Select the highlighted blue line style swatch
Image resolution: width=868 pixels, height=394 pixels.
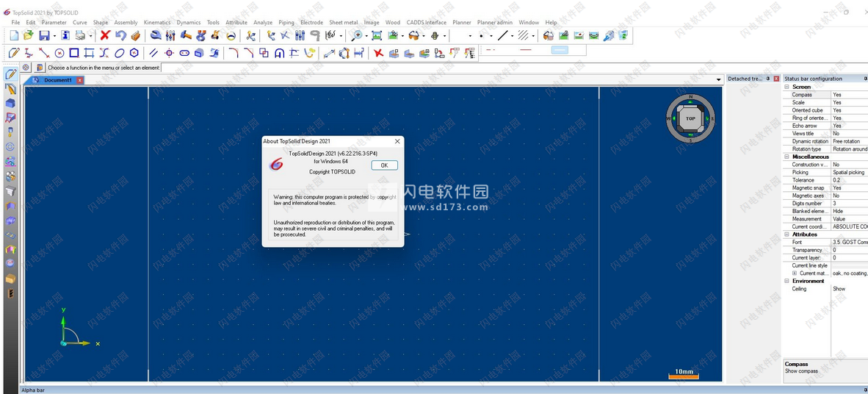[x=560, y=50]
